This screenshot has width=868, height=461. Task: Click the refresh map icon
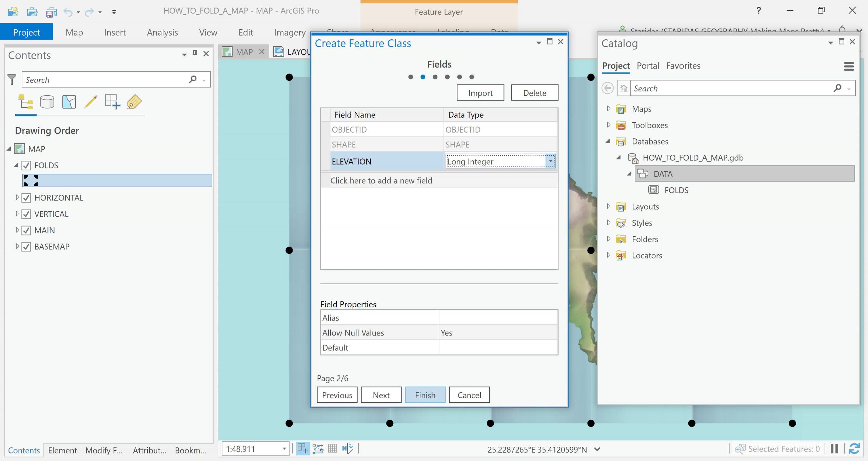[854, 449]
